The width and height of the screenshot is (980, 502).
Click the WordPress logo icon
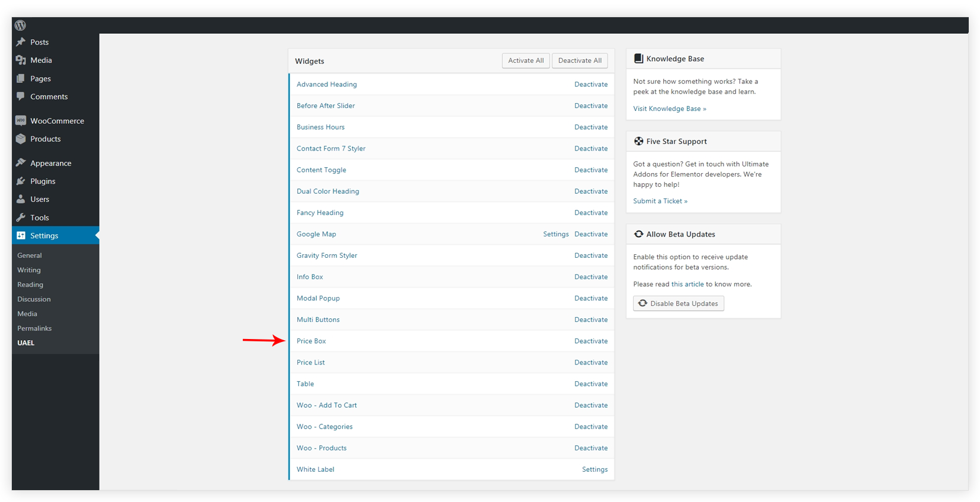(20, 25)
